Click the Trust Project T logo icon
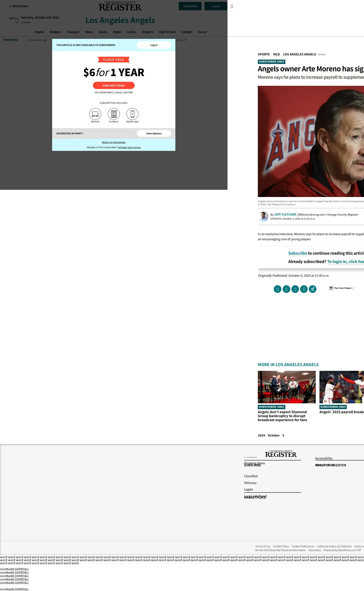 [x=331, y=288]
